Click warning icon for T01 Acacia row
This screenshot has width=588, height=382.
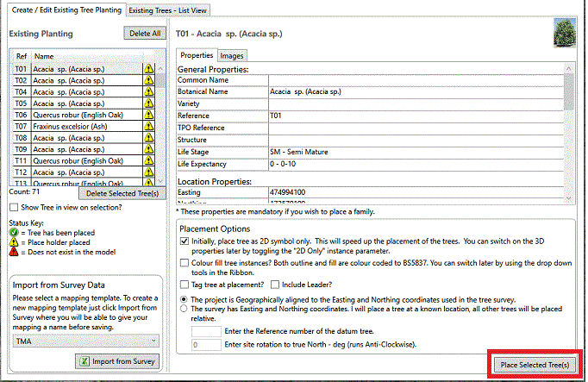point(148,68)
